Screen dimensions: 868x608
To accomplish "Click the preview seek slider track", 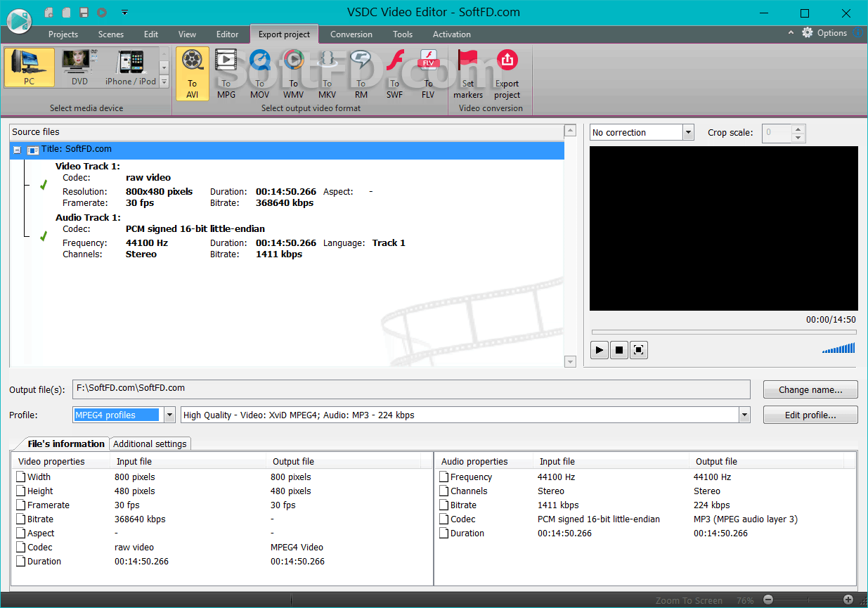I will point(724,332).
